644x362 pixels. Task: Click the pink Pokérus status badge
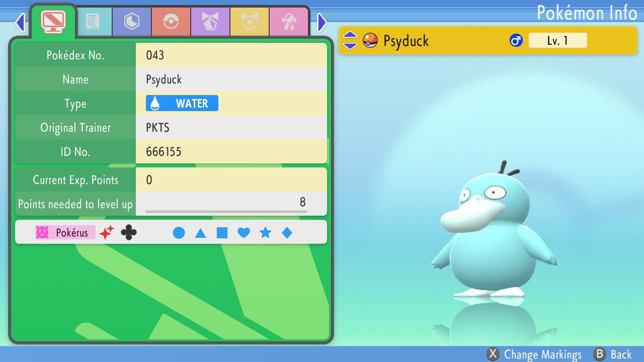(65, 232)
